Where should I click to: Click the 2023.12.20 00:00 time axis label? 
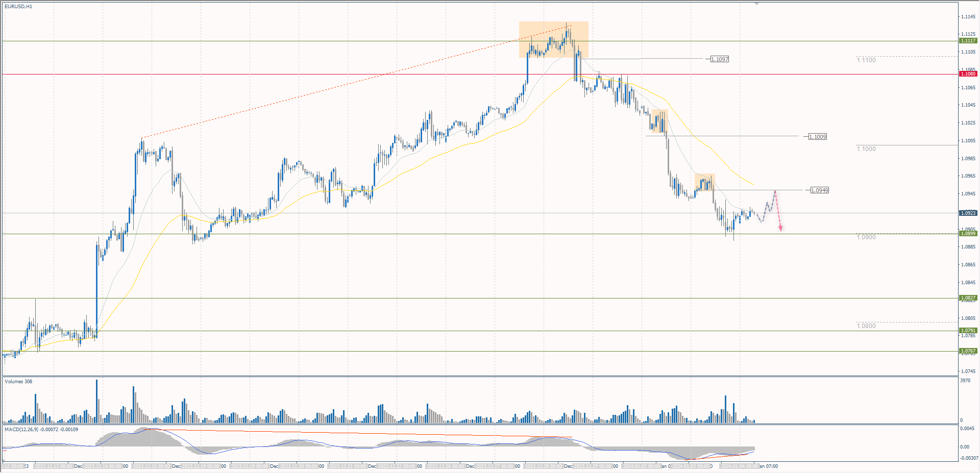tap(299, 466)
